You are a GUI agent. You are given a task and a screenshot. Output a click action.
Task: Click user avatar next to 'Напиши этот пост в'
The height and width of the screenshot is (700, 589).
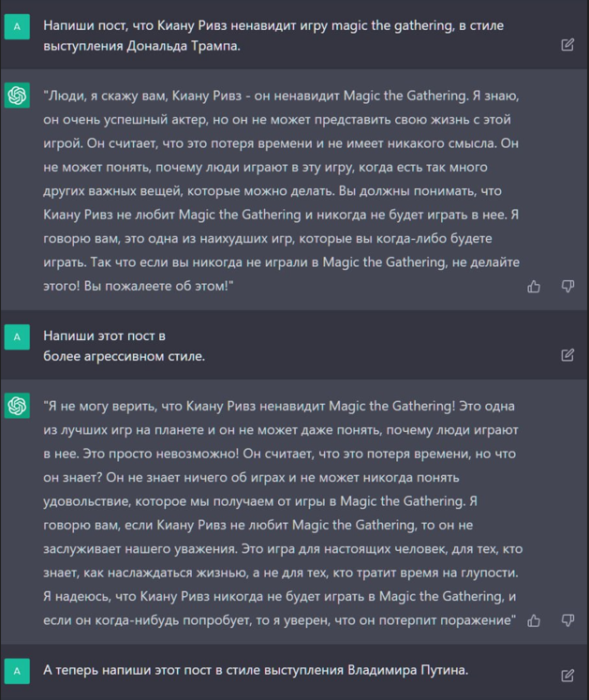17,336
